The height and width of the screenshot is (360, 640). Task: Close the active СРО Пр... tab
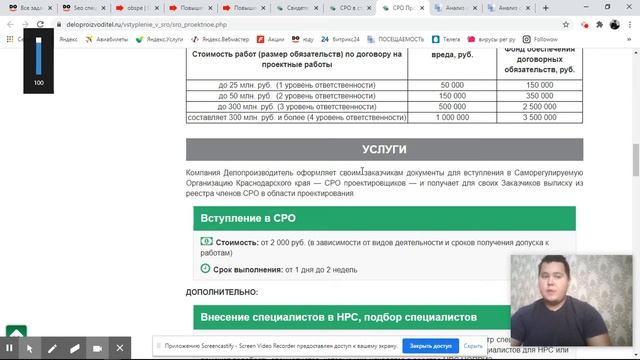coord(422,8)
